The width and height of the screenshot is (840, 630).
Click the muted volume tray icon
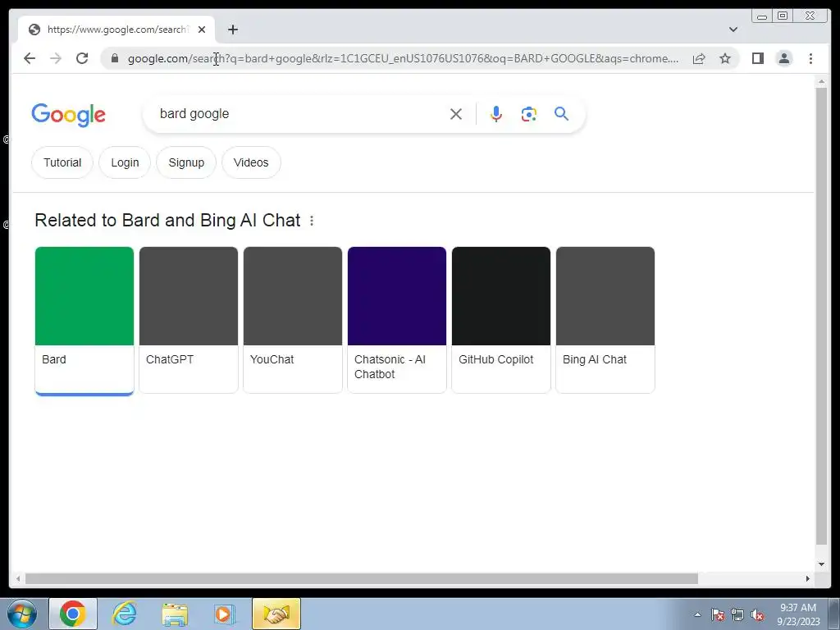point(757,614)
